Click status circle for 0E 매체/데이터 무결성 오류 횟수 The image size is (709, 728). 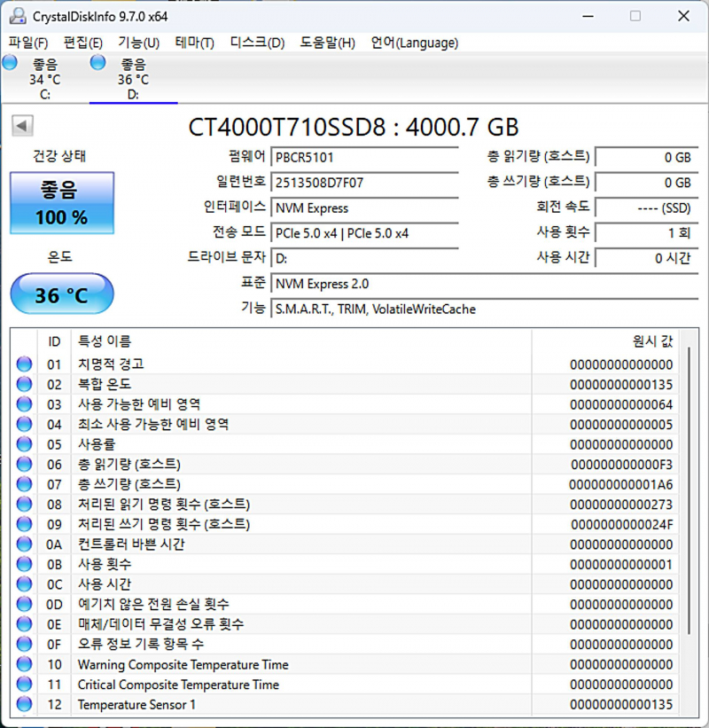[24, 624]
